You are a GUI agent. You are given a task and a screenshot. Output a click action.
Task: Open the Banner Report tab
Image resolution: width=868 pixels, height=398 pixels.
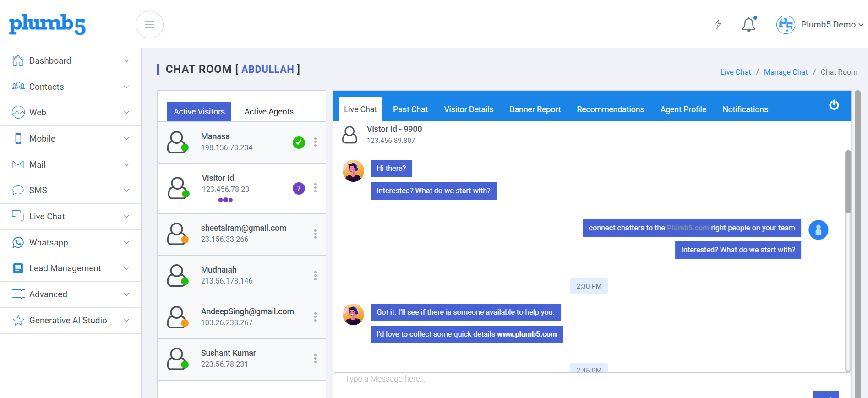[x=535, y=109]
